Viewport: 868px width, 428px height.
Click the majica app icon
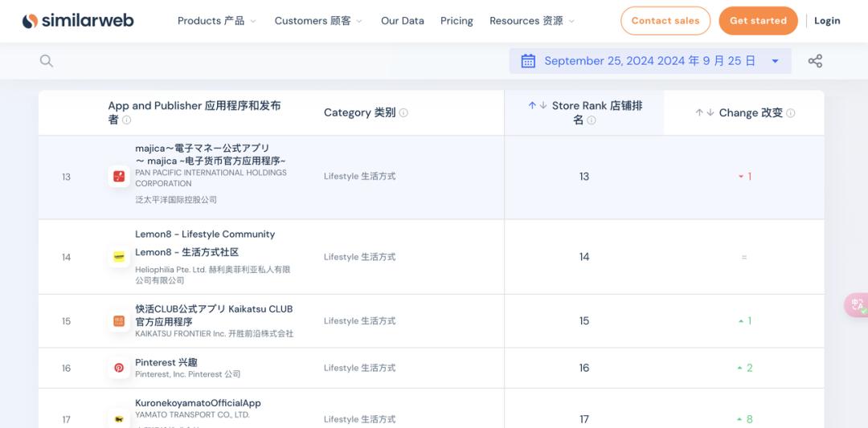[119, 177]
